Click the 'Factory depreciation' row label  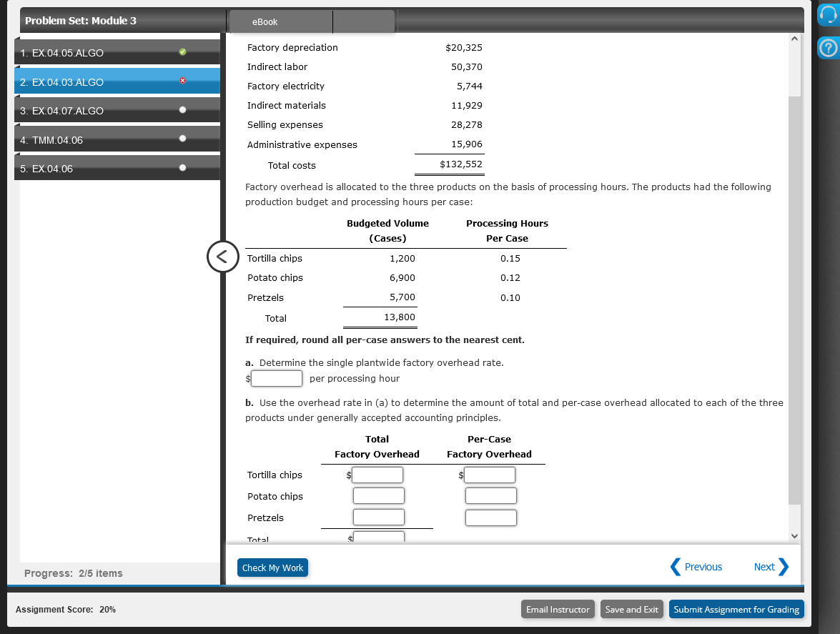point(292,48)
